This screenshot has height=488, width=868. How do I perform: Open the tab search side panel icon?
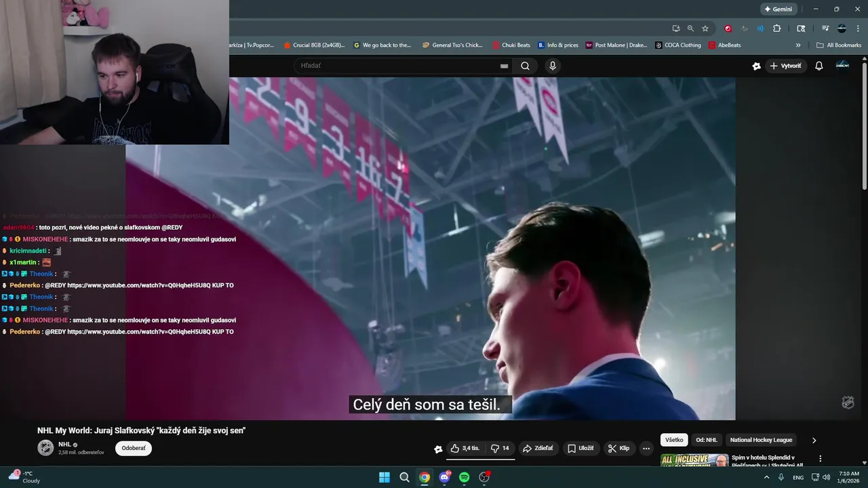[801, 28]
